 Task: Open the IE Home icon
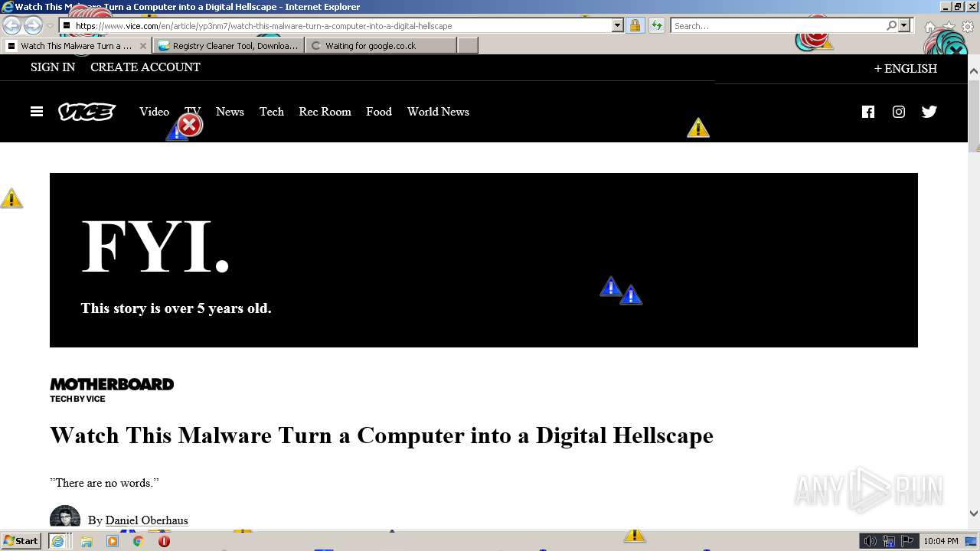[x=930, y=26]
